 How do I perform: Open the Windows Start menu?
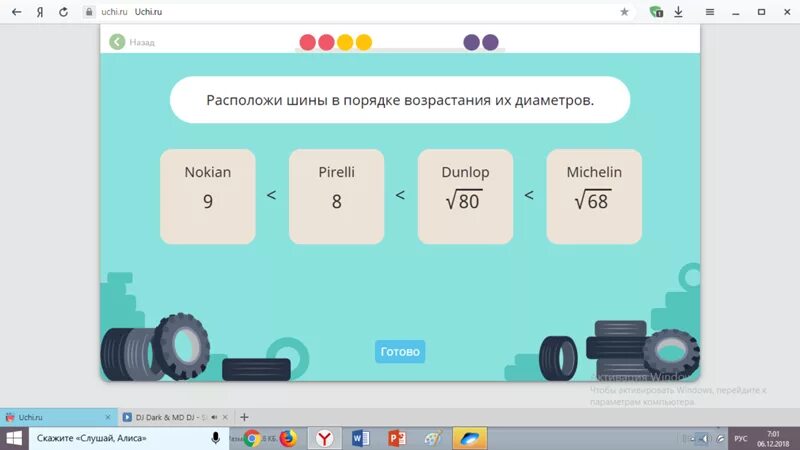point(14,438)
